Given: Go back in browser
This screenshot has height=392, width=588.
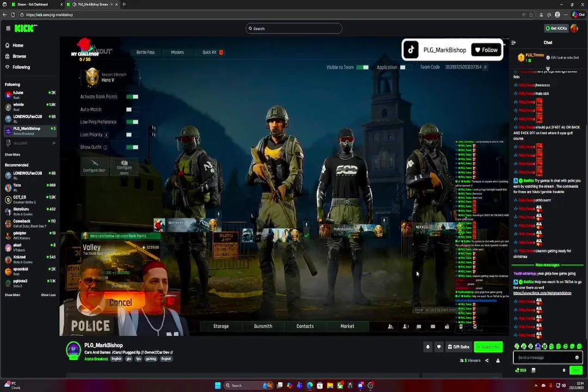Looking at the screenshot, I should click(x=4, y=15).
